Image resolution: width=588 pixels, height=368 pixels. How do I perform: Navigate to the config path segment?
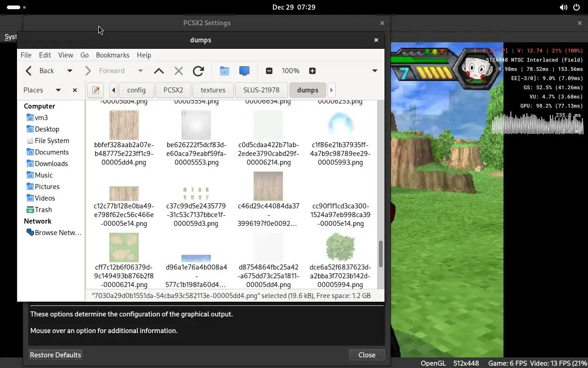tap(136, 90)
